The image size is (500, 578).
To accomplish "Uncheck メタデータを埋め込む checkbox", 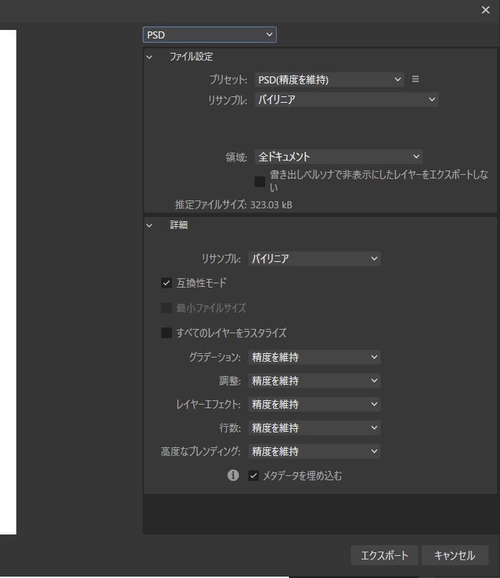I will pyautogui.click(x=253, y=476).
